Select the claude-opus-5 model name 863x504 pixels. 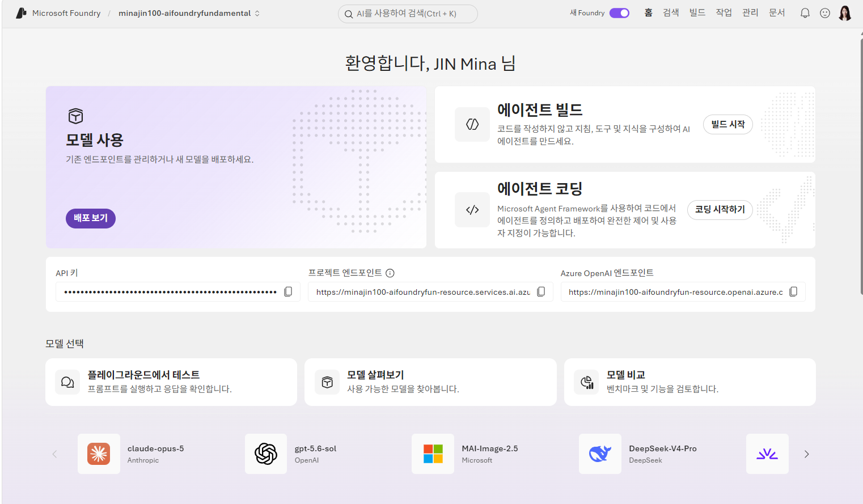155,448
